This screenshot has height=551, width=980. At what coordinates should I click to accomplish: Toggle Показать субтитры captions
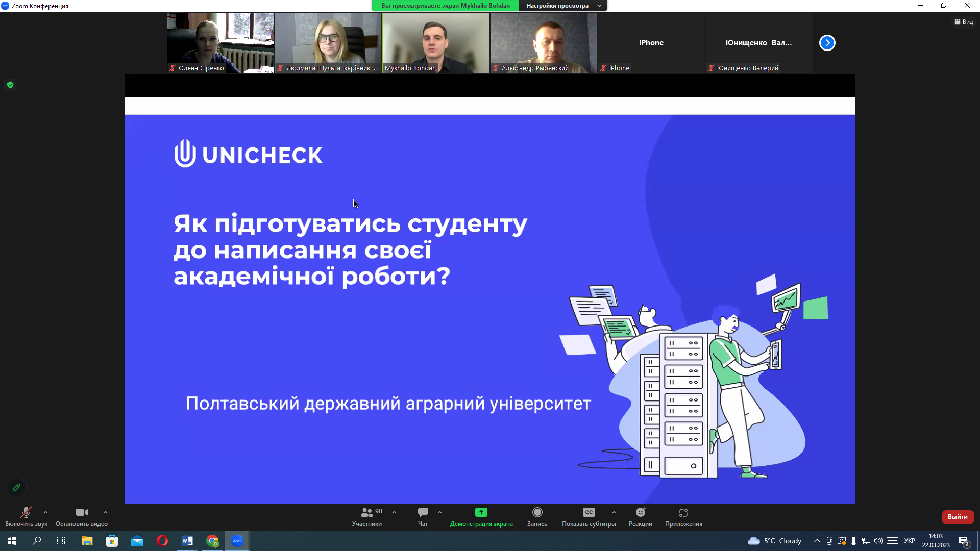pos(589,516)
